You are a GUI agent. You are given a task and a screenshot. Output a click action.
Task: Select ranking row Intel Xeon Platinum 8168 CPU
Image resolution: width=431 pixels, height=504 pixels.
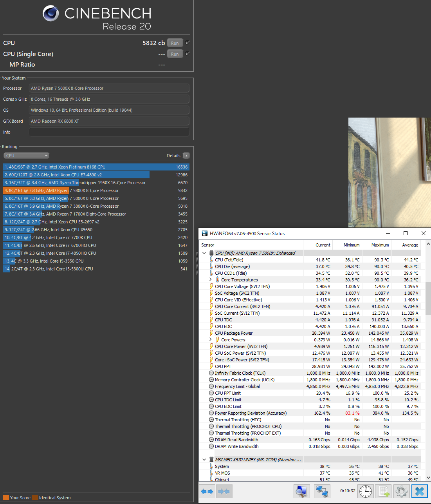[x=96, y=167]
